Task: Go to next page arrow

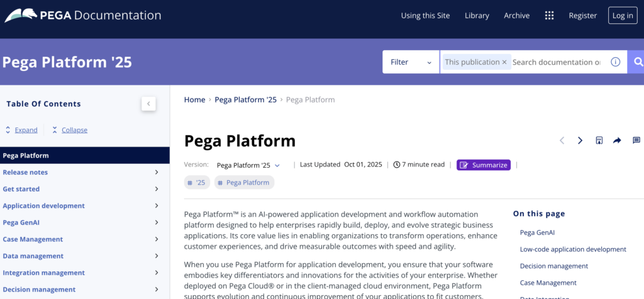Action: [x=580, y=141]
